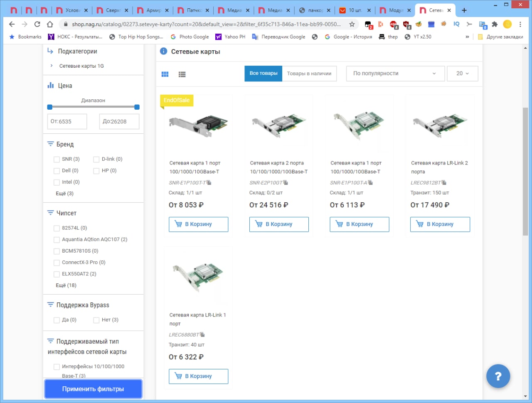Reload the page
Screen dimensions: 532x403
[x=37, y=24]
